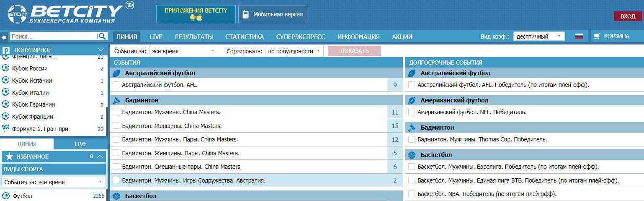Open the Сортировать dropdown (по популярности)
Image resolution: width=644 pixels, height=201 pixels.
(294, 51)
